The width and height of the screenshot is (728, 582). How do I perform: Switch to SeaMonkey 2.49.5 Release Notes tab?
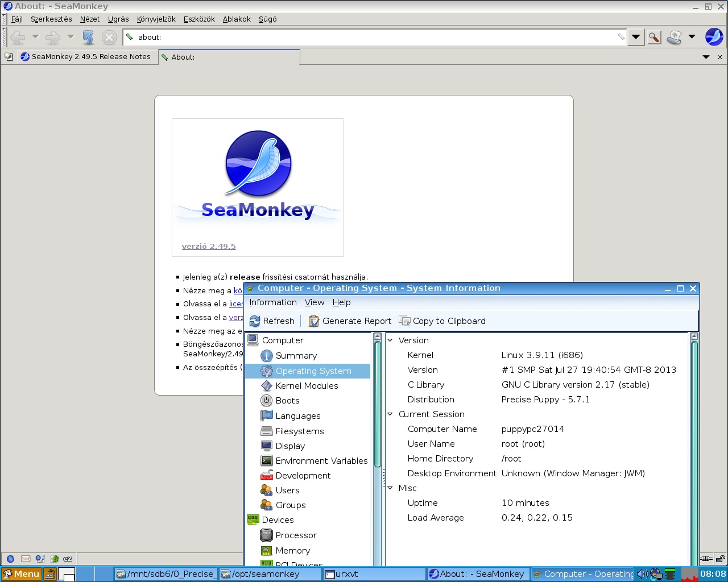(87, 57)
